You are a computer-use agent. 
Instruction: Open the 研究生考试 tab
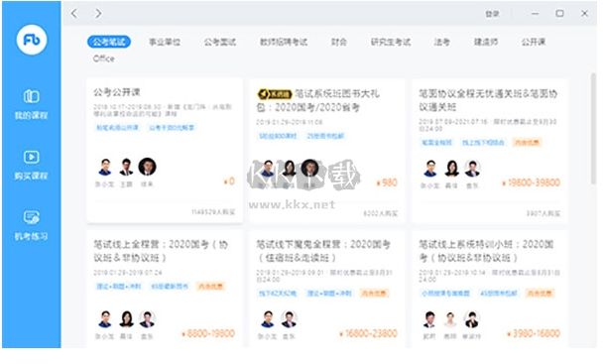click(x=391, y=42)
